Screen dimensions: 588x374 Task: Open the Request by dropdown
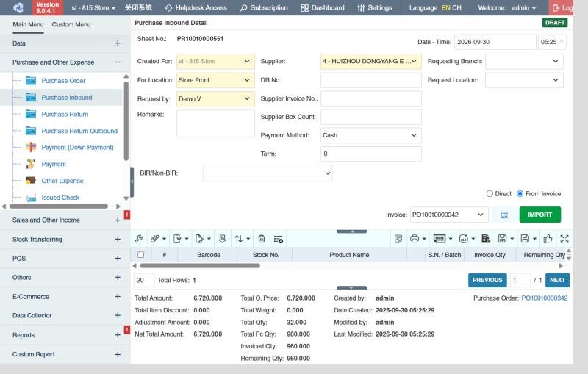click(x=215, y=99)
